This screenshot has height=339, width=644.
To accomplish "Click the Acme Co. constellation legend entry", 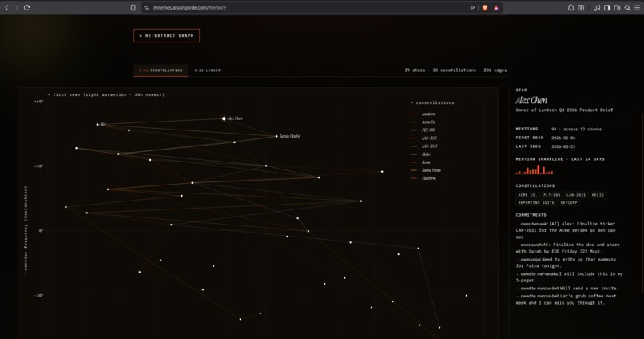I will click(x=423, y=122).
